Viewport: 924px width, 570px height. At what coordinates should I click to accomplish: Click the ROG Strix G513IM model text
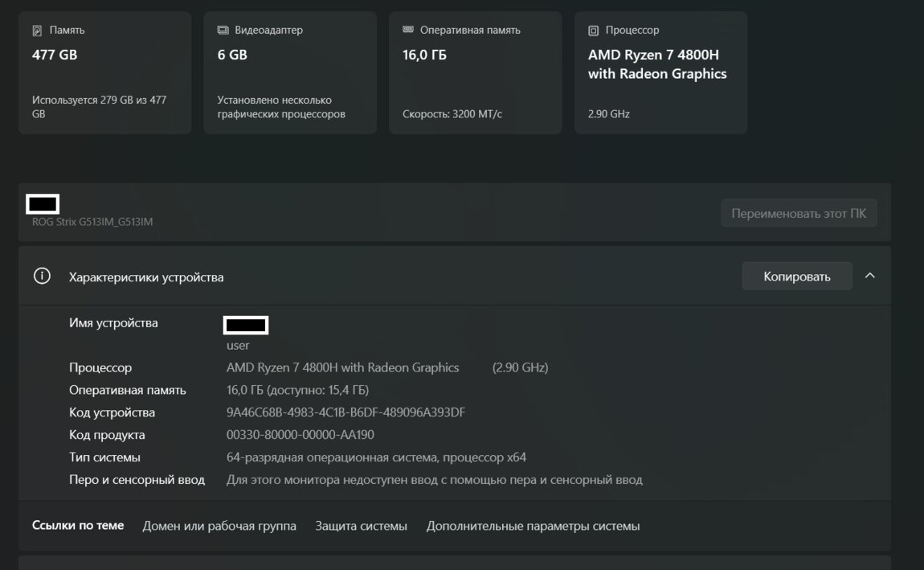pos(92,222)
